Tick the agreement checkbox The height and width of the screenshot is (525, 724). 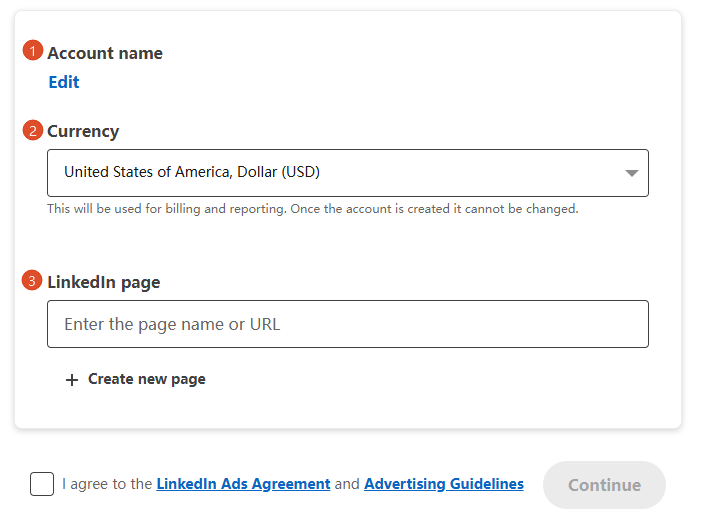pos(42,484)
